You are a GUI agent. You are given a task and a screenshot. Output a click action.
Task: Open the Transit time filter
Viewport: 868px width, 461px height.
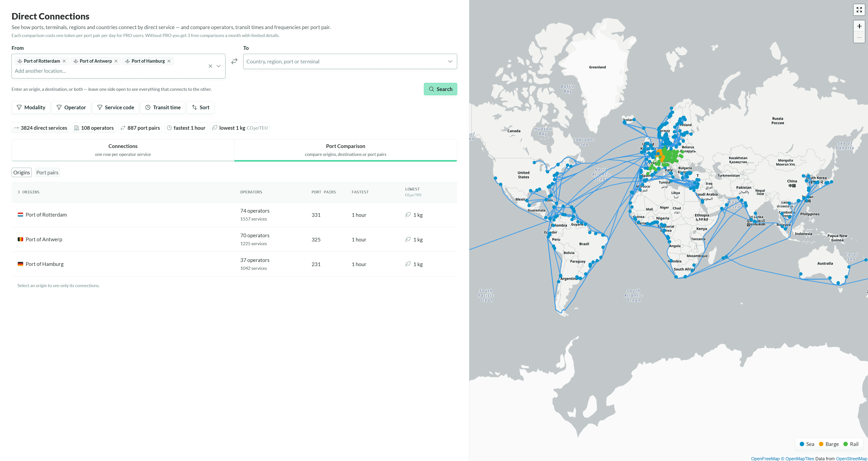coord(163,107)
